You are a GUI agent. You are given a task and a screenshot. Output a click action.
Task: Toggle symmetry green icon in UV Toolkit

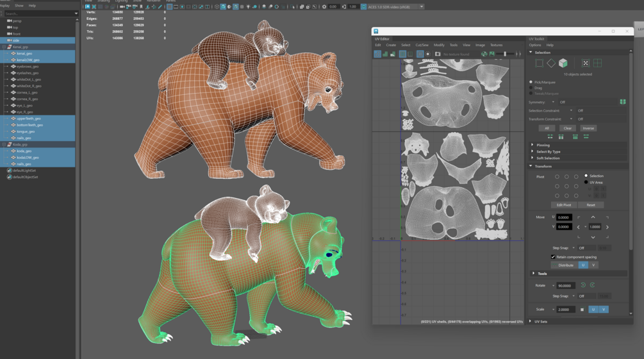(623, 102)
